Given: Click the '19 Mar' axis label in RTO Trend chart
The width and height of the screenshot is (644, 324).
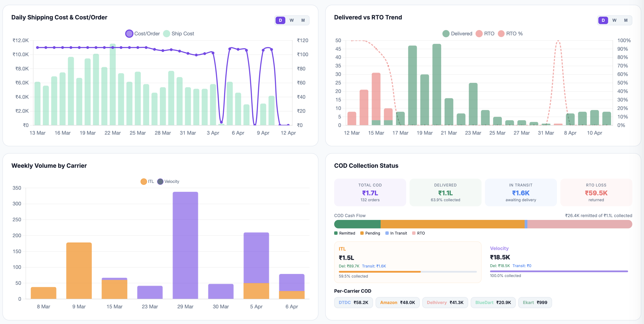Looking at the screenshot, I should pyautogui.click(x=424, y=133).
